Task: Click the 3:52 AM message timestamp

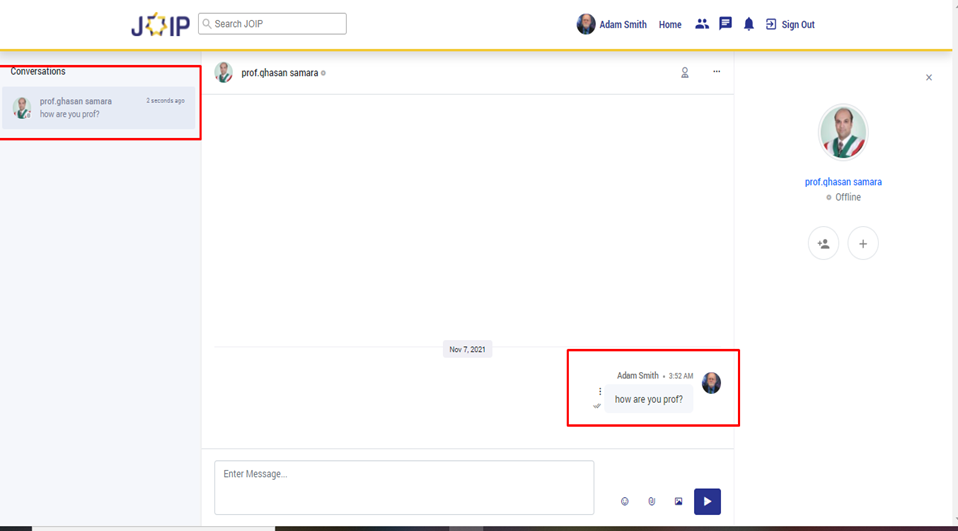Action: pos(681,376)
